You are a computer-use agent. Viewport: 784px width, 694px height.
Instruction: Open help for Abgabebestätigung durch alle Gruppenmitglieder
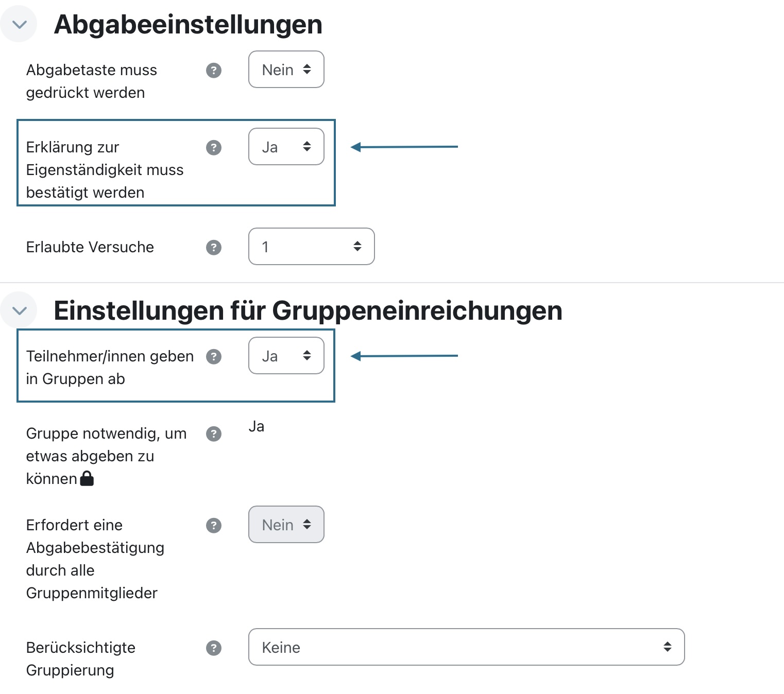point(214,526)
